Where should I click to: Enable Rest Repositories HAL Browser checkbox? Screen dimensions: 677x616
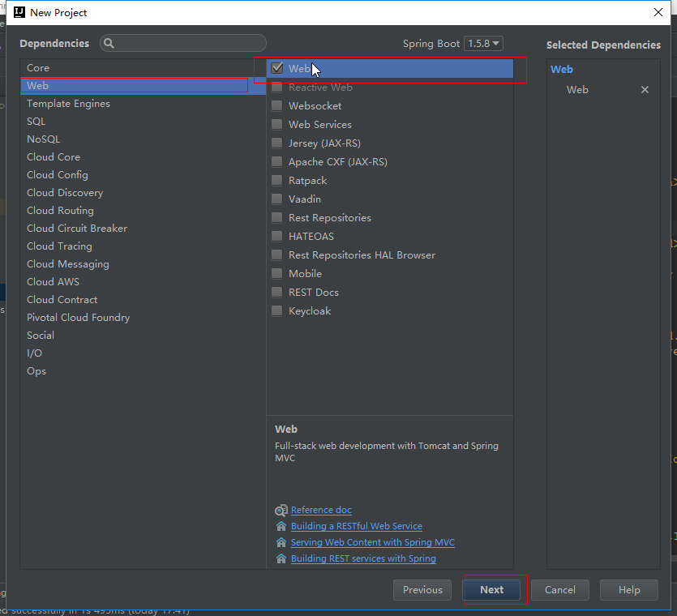[x=276, y=255]
